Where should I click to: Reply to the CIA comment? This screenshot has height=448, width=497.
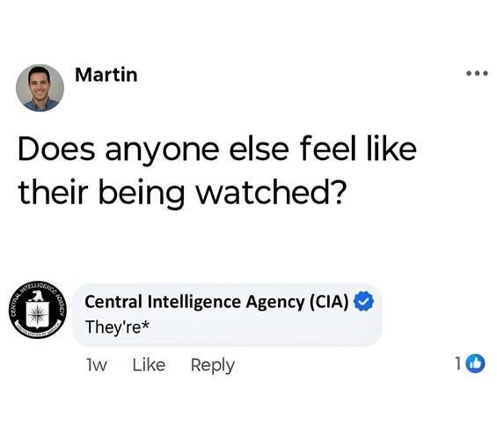[212, 366]
